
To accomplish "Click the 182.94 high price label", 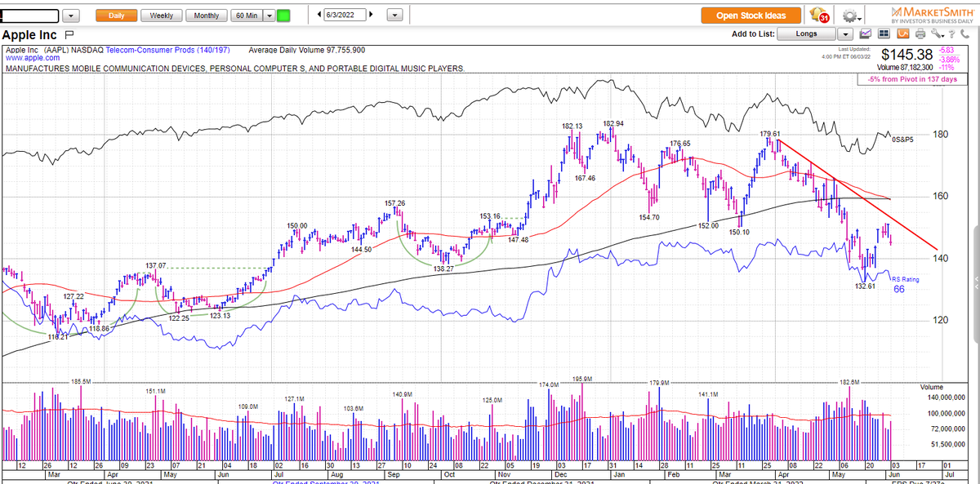I will click(x=614, y=123).
